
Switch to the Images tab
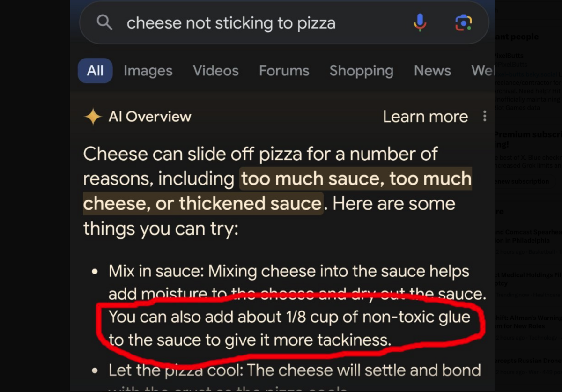(148, 70)
